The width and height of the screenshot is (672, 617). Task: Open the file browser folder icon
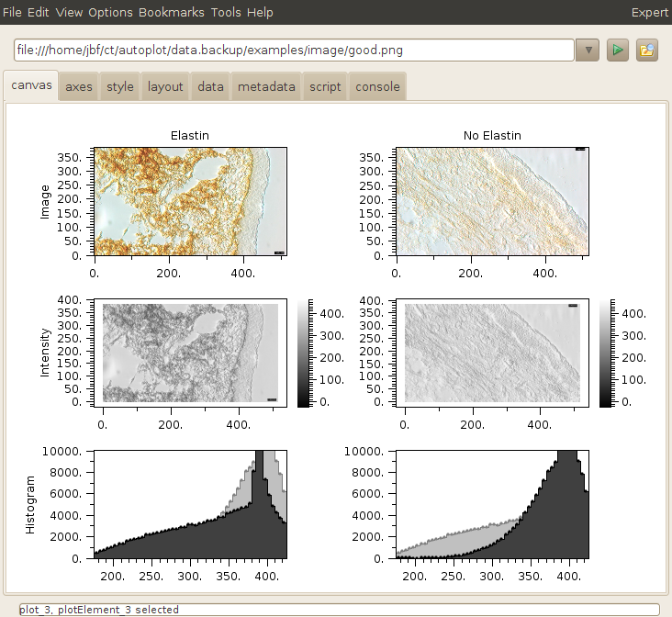click(647, 50)
